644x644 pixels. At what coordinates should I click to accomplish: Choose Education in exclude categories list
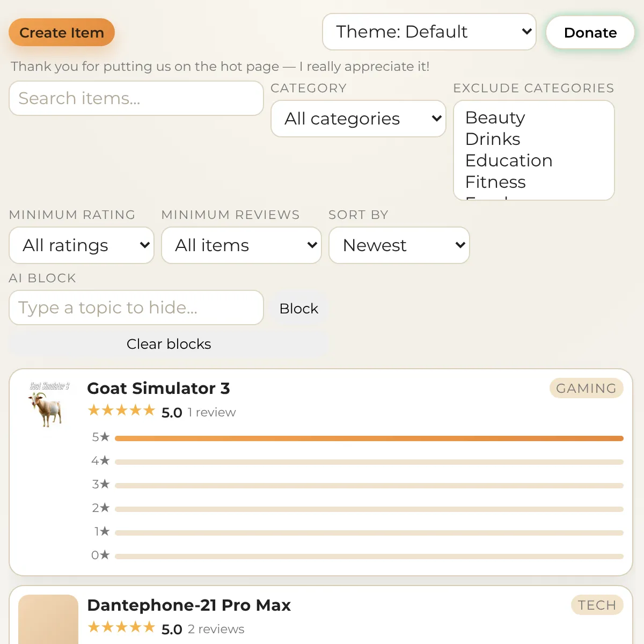(x=509, y=160)
